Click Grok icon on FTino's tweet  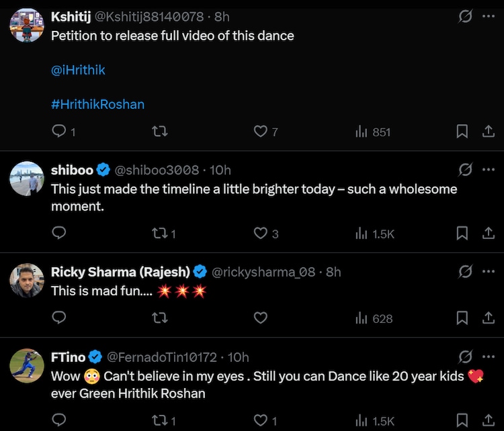pos(465,357)
